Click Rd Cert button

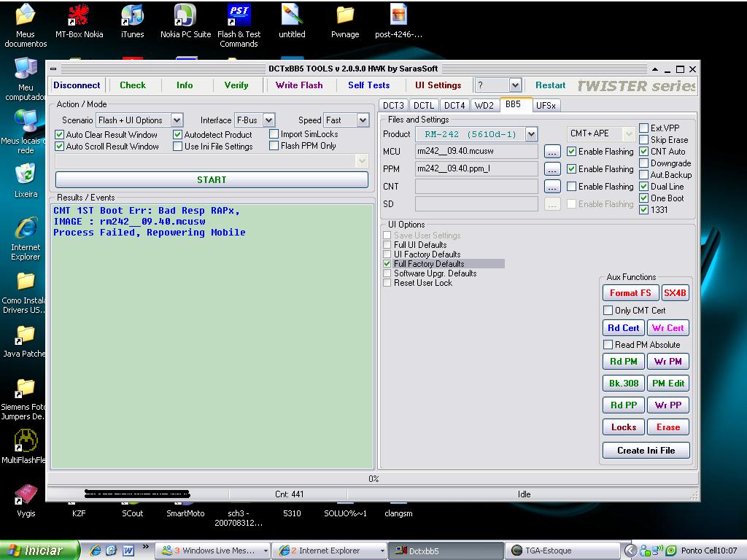point(623,327)
